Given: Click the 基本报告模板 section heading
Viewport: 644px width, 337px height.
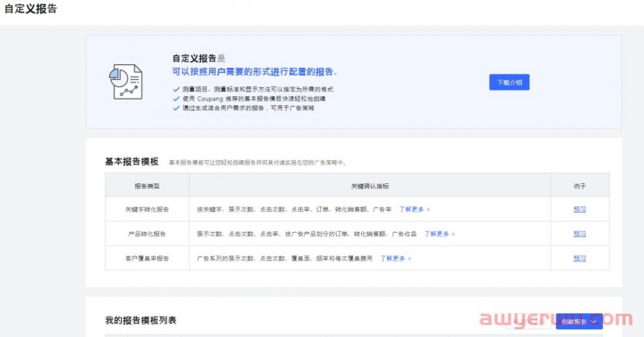Looking at the screenshot, I should pyautogui.click(x=131, y=162).
